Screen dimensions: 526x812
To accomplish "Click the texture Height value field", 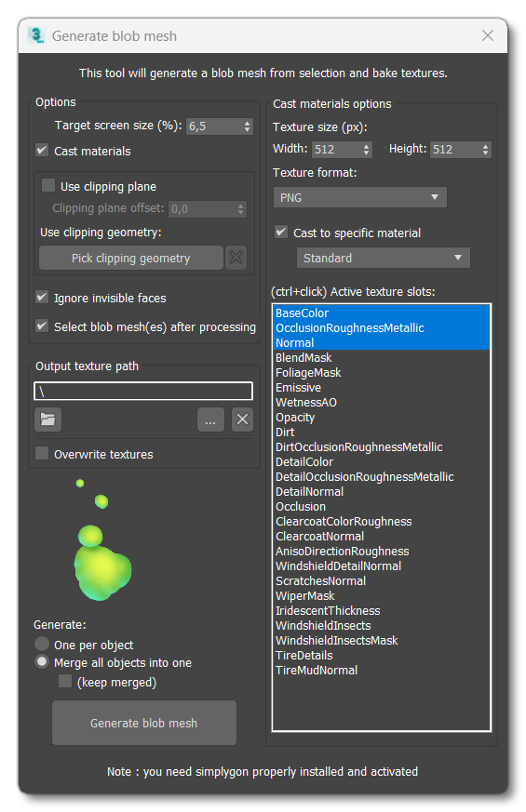I will coord(455,150).
